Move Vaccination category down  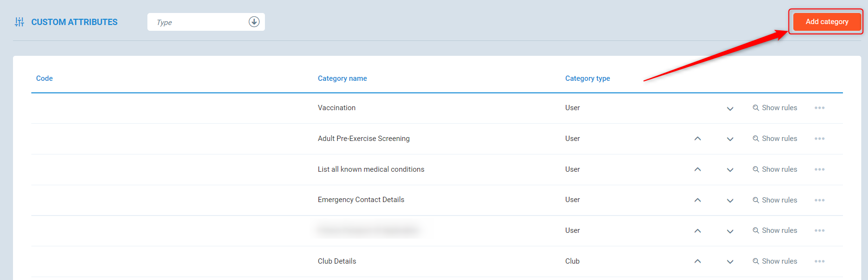tap(730, 108)
